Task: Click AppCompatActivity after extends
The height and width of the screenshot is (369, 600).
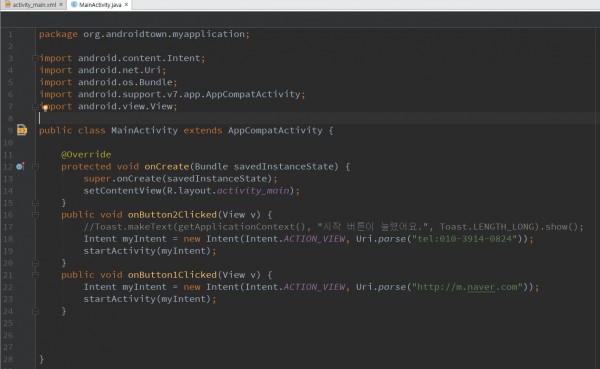Action: tap(275, 131)
